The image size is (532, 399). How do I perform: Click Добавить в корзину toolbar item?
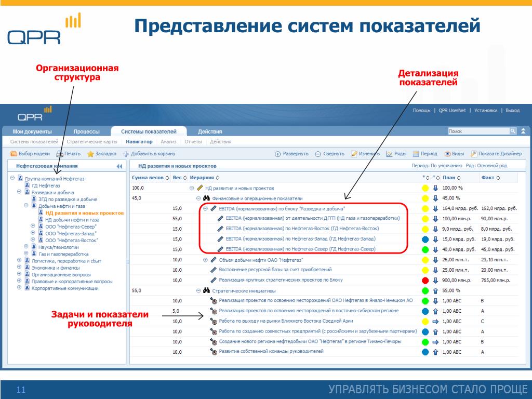pyautogui.click(x=149, y=154)
